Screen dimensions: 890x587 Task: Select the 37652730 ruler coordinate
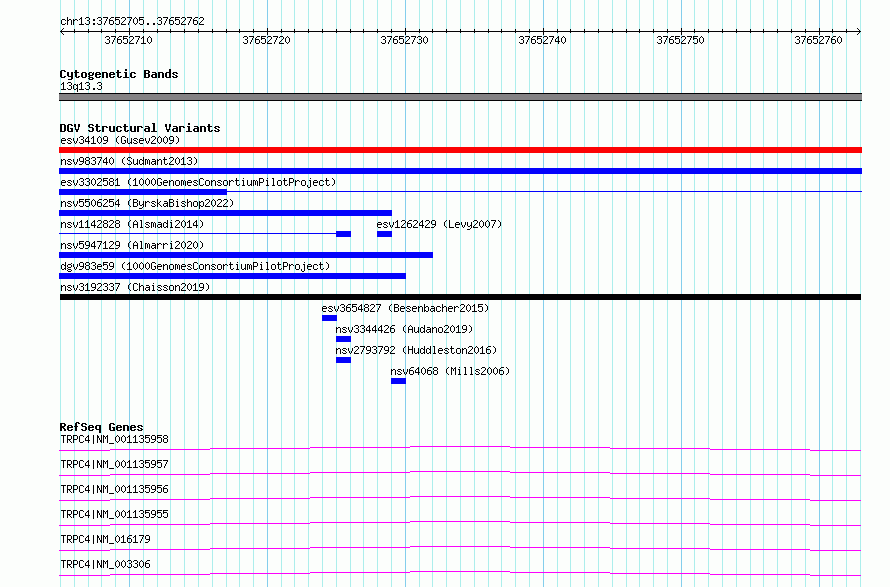click(x=404, y=40)
